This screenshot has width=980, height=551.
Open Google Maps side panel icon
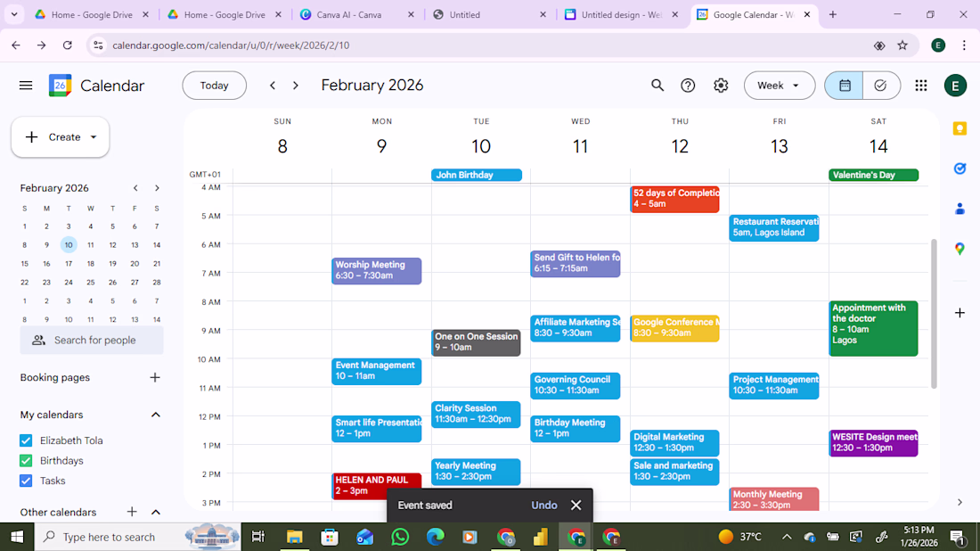(960, 249)
